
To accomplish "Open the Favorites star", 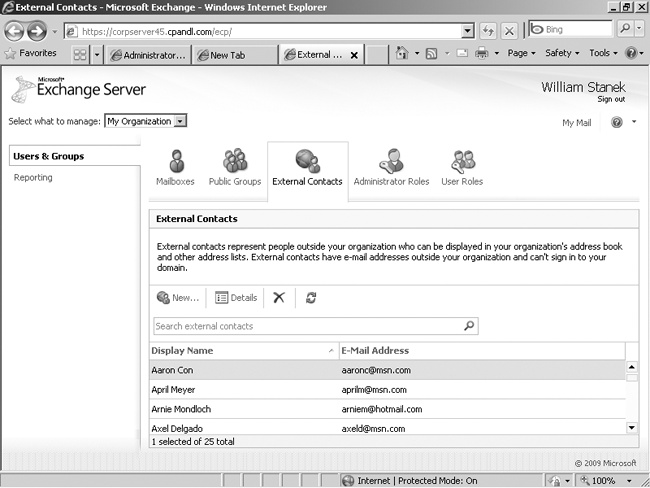I will [x=10, y=53].
